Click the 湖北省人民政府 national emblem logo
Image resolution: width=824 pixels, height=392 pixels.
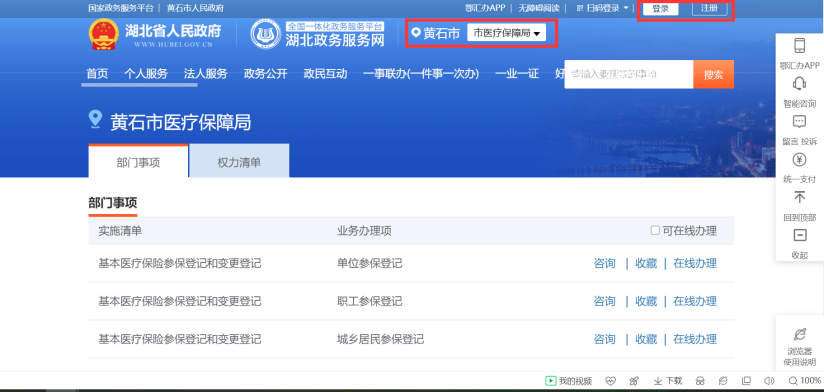coord(105,35)
